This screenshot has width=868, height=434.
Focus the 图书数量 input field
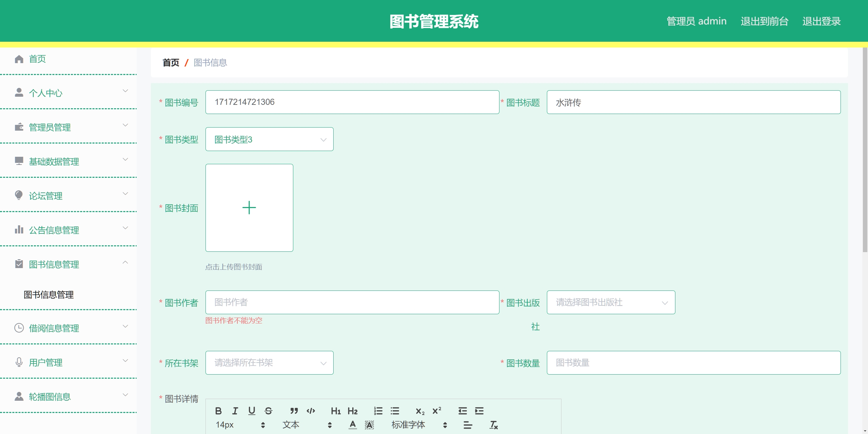tap(694, 363)
